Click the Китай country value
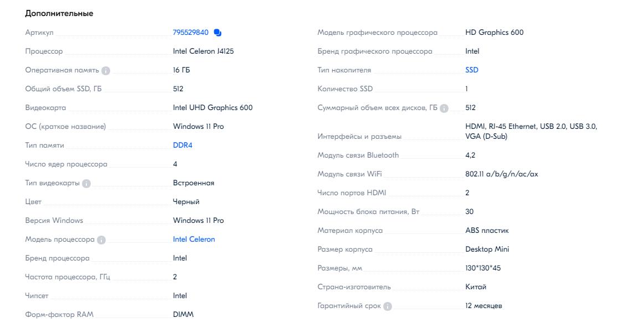Viewport: 644px width, 328px height. click(476, 287)
